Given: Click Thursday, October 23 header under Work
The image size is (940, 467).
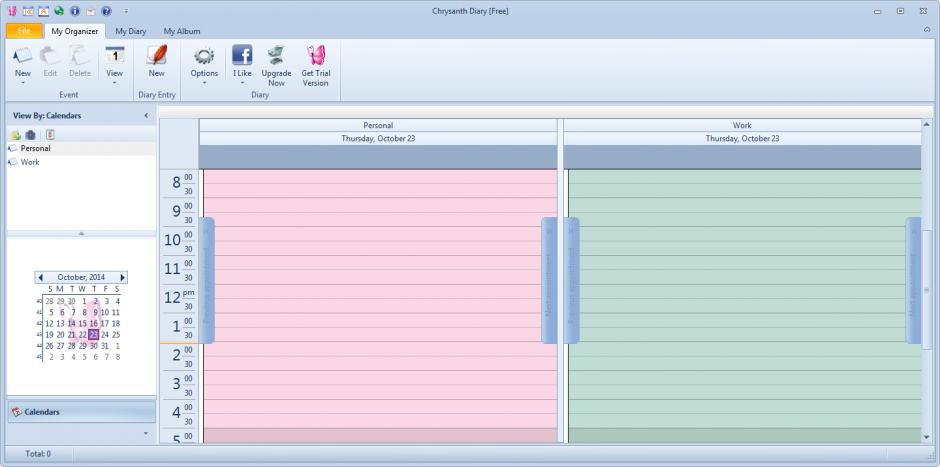Looking at the screenshot, I should coord(742,138).
